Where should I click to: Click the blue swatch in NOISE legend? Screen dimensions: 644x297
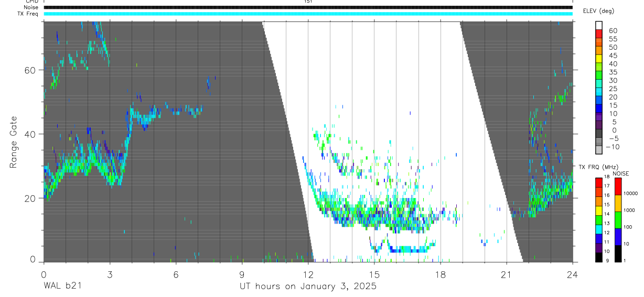tap(618, 237)
